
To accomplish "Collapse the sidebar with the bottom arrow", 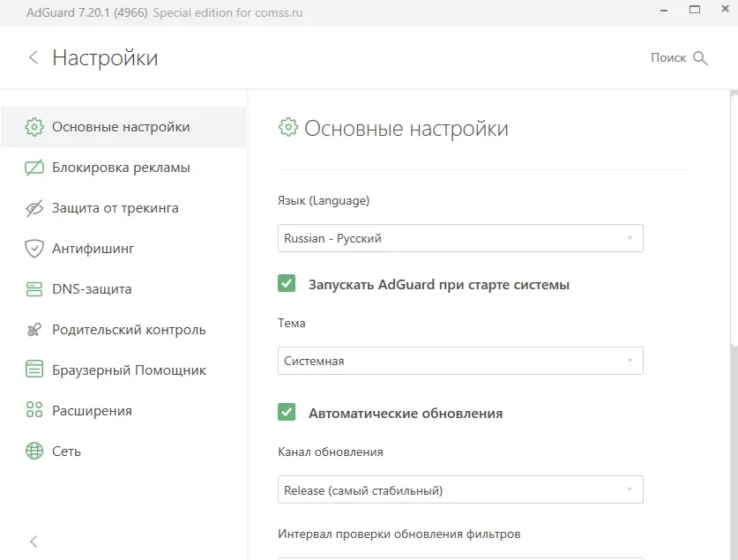I will 34,541.
